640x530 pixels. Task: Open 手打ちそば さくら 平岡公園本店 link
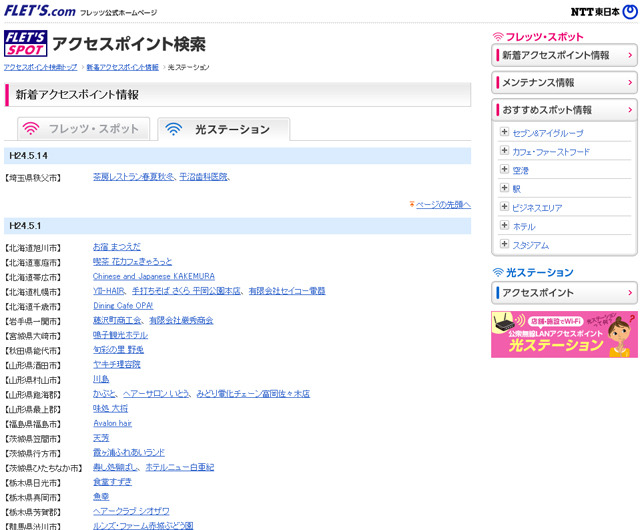point(186,291)
